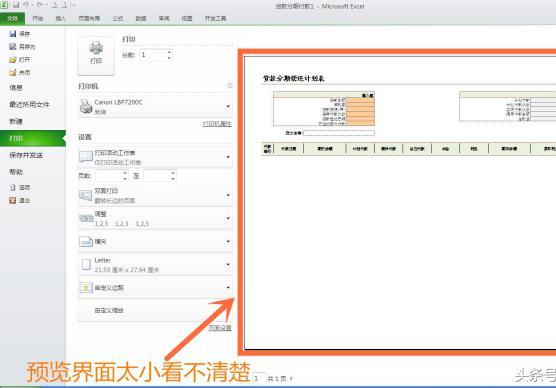Open the 调整 collated 1,2,3 dropdown
556x388 pixels.
[x=155, y=218]
